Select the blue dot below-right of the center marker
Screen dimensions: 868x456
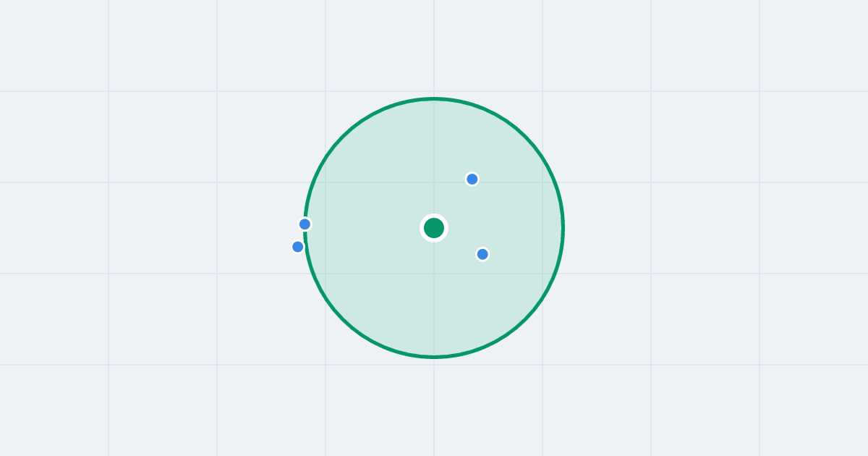click(482, 254)
